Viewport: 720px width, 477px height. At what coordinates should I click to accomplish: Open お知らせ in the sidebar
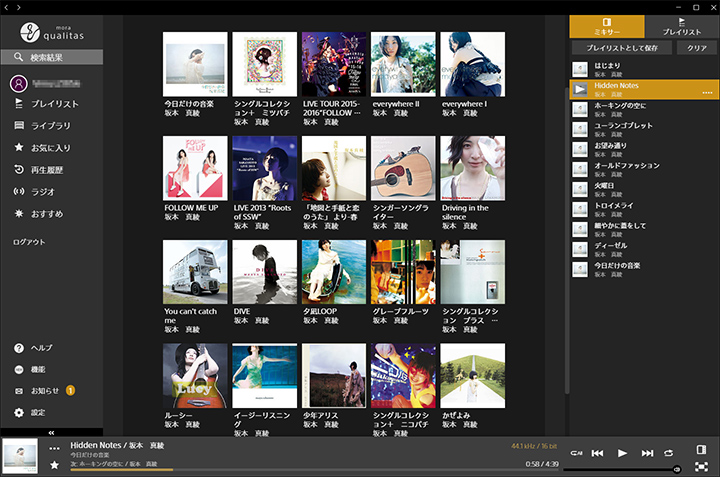pyautogui.click(x=45, y=391)
